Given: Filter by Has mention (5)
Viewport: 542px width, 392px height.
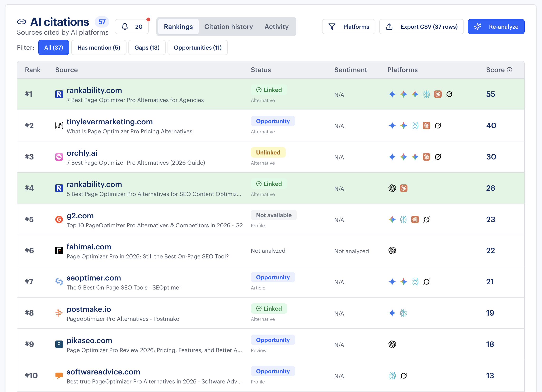Looking at the screenshot, I should coord(99,47).
